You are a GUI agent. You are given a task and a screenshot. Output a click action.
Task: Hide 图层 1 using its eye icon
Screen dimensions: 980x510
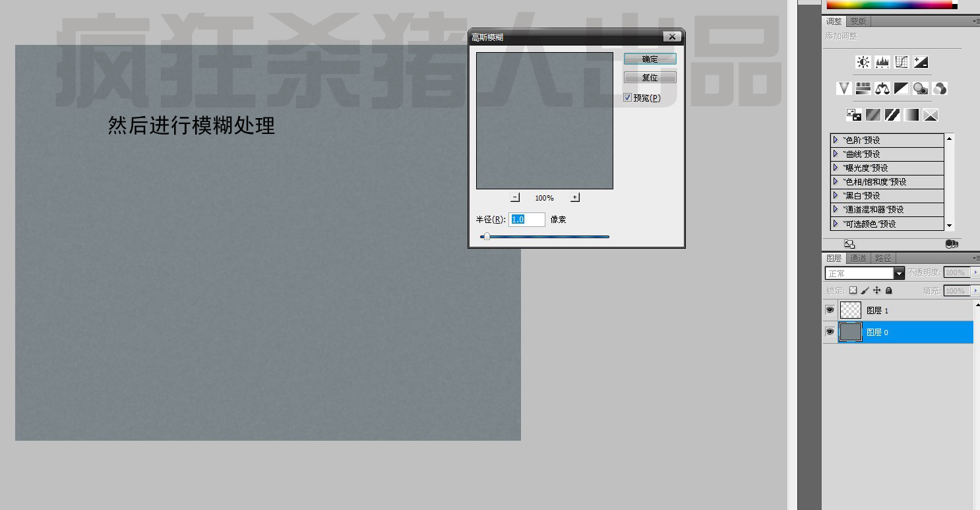coord(830,310)
